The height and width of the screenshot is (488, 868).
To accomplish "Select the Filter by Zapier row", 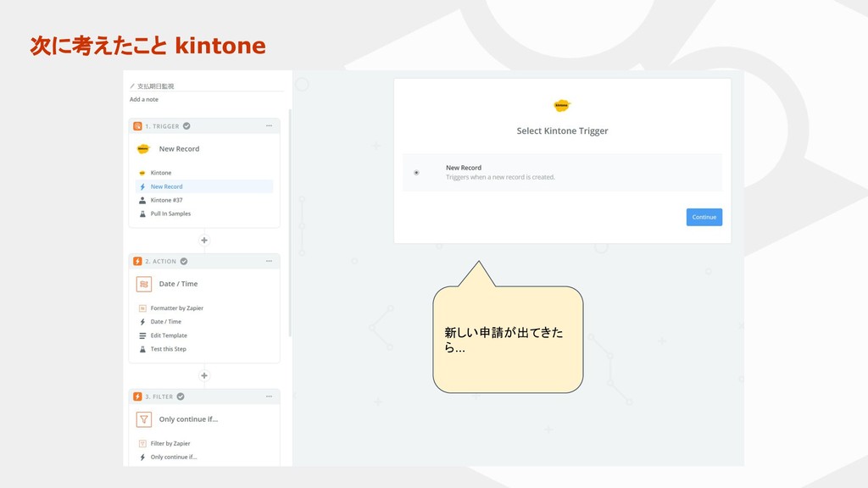I will point(204,443).
